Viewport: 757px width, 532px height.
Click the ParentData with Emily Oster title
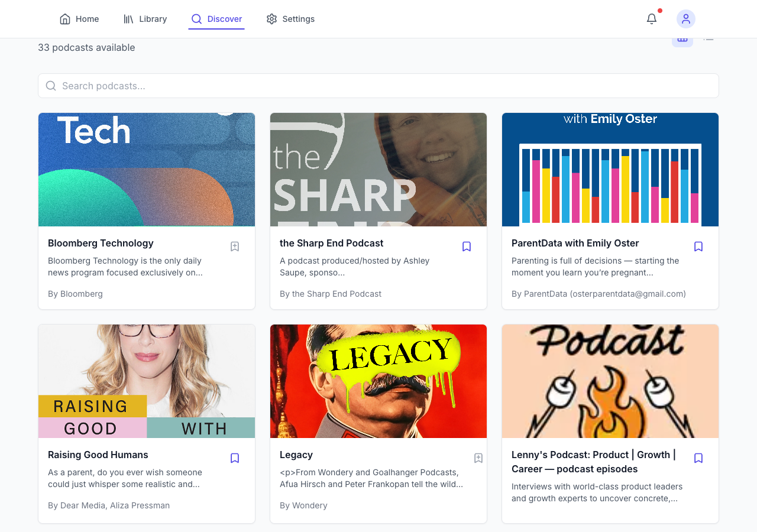[575, 243]
